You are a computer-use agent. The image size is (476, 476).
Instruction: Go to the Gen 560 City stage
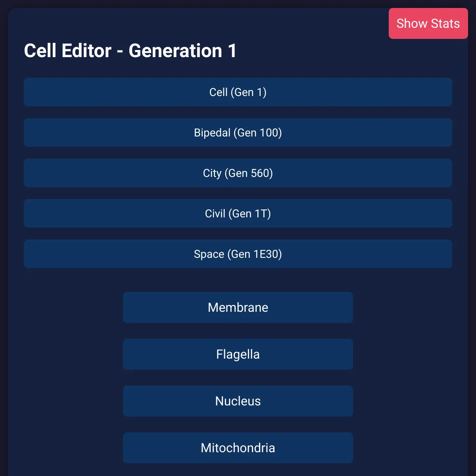pos(238,173)
